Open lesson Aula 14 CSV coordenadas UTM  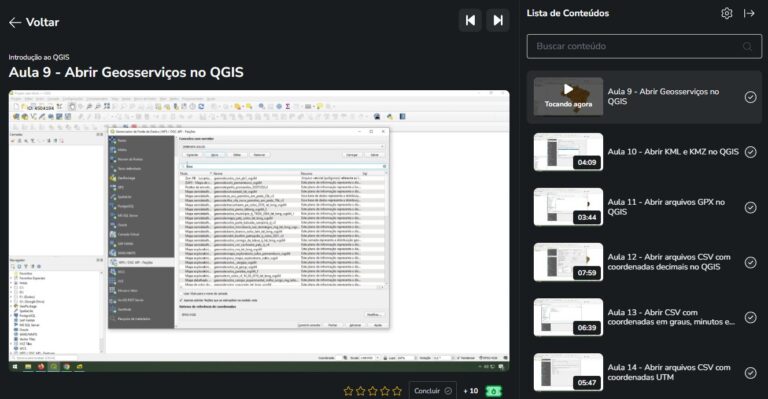[x=644, y=373]
